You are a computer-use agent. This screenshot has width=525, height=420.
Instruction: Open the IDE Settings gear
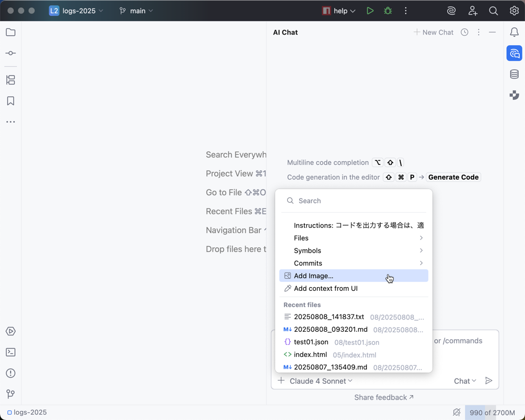point(514,10)
